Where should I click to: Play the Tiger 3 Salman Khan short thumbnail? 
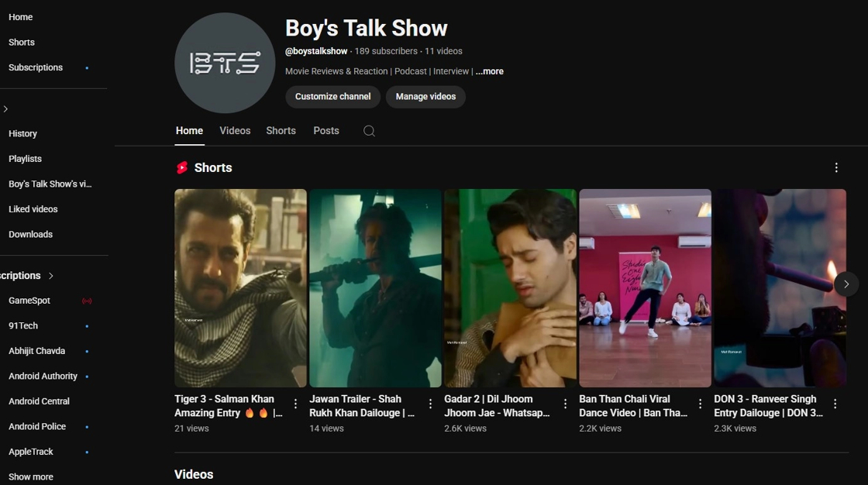(x=240, y=288)
